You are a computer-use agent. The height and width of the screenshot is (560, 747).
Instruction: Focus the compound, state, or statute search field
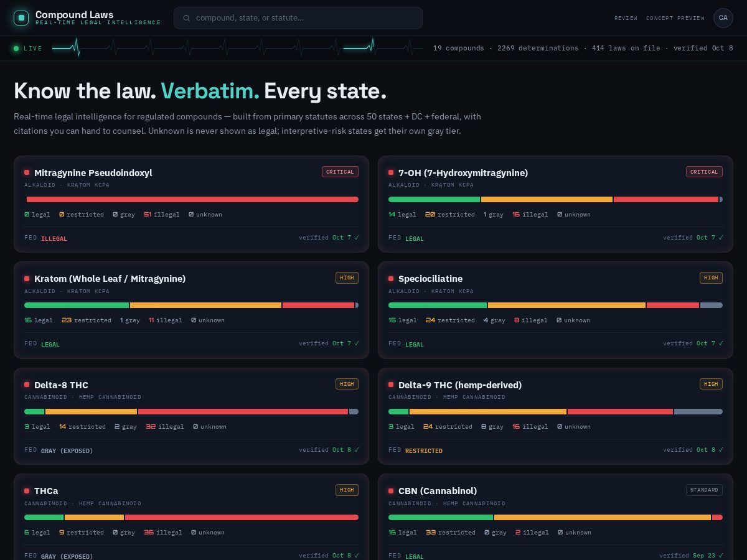pos(298,18)
